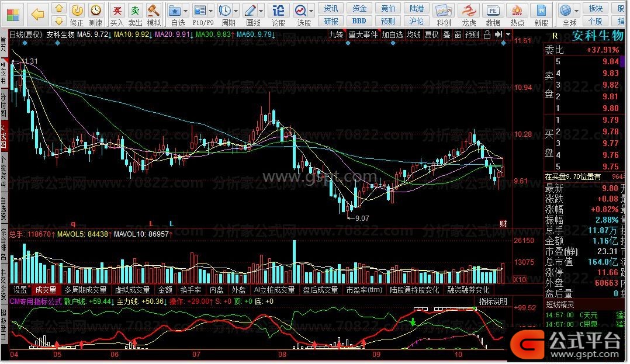Click the 沪伦 button
630x364 pixels.
coord(417,21)
